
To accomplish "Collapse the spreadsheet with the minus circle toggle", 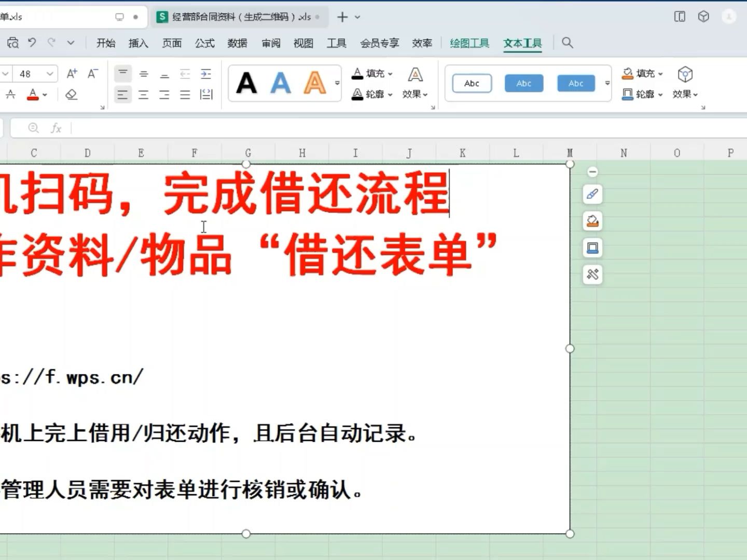I will pos(592,172).
